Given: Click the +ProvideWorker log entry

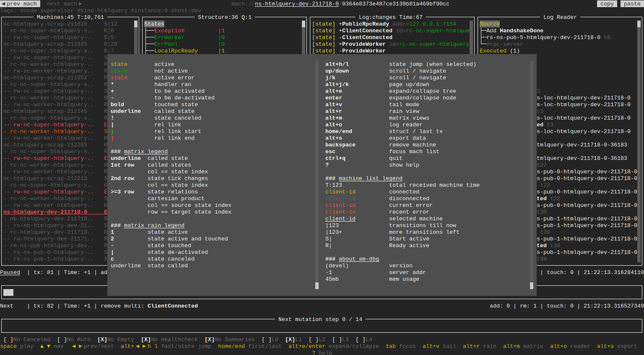Looking at the screenshot, I should (391, 44).
